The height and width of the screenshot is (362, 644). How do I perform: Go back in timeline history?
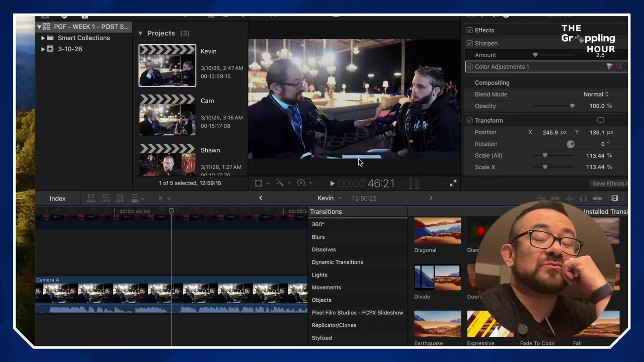(x=261, y=198)
